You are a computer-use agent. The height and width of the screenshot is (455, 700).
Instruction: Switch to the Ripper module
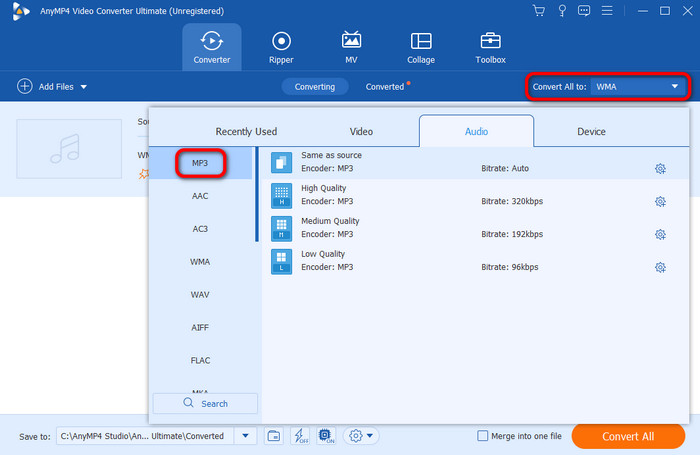point(281,47)
